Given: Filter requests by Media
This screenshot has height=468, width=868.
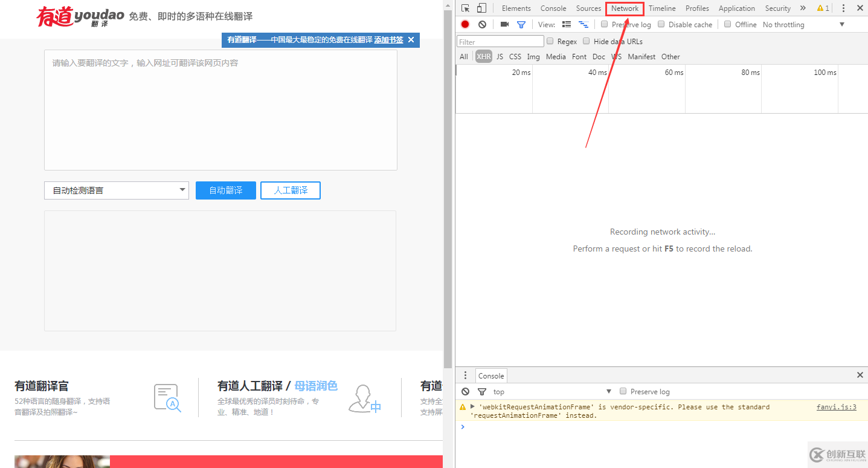Looking at the screenshot, I should [x=556, y=57].
